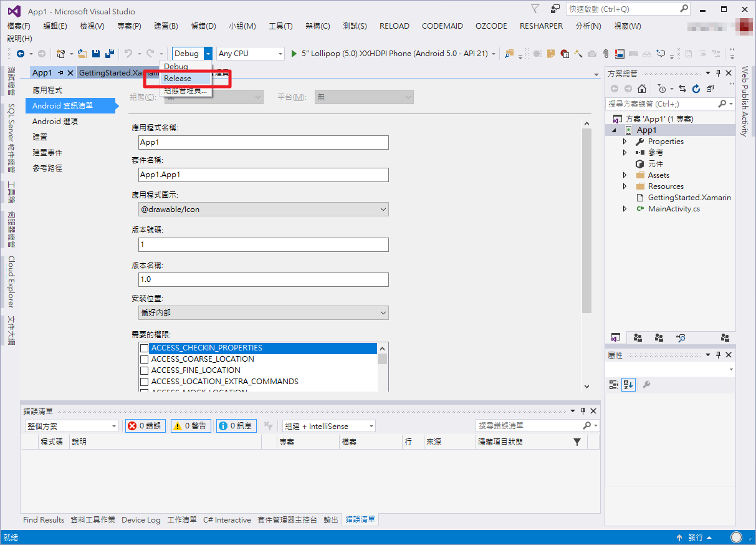Open the 偵錯(D) menu

click(203, 26)
